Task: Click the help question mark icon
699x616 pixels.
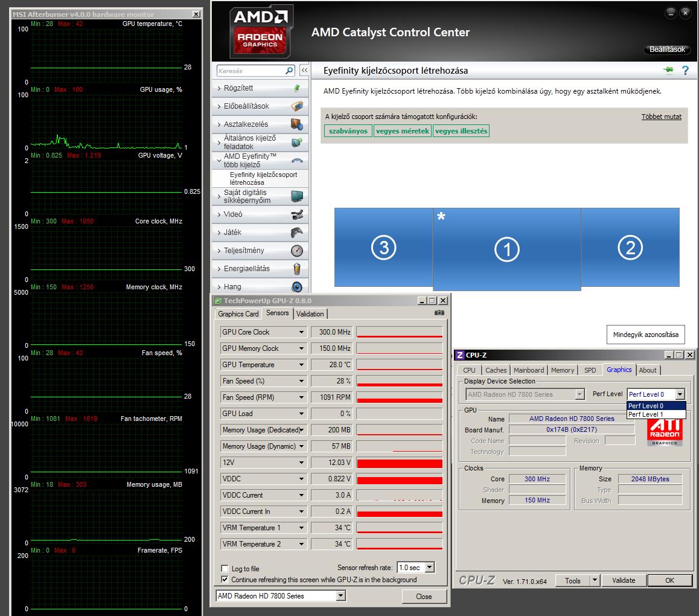Action: (685, 71)
